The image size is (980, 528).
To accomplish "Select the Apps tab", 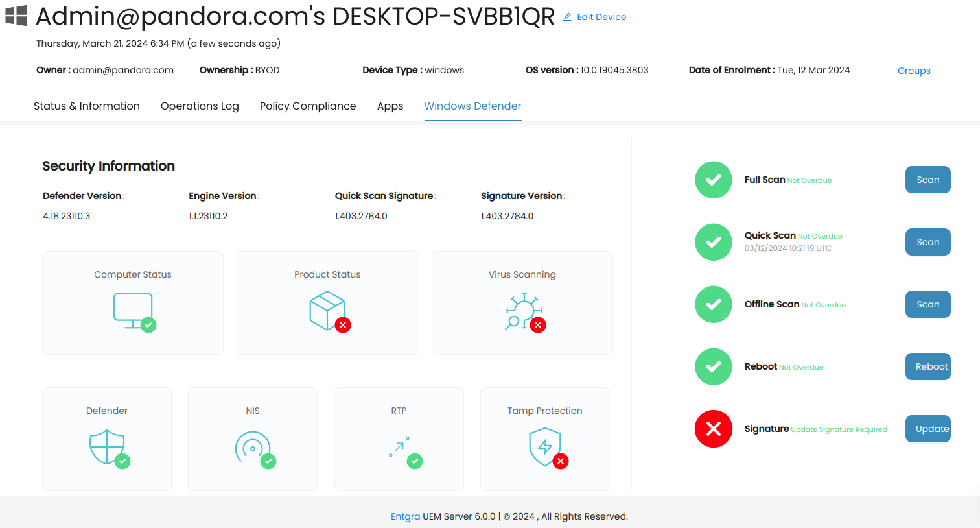I will click(x=390, y=106).
